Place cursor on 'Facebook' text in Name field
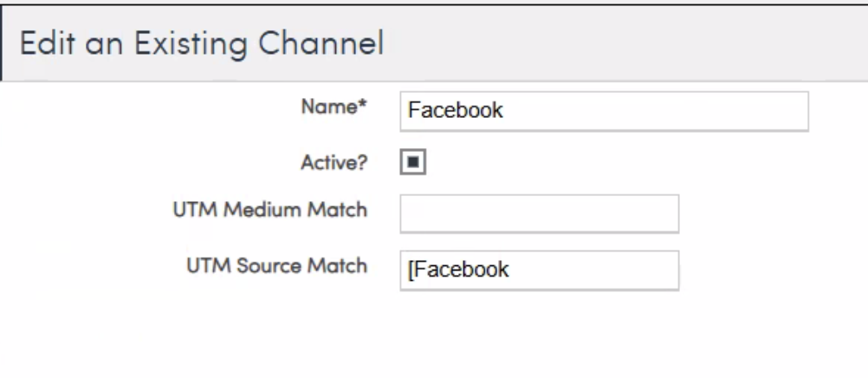Image resolution: width=868 pixels, height=378 pixels. (456, 111)
